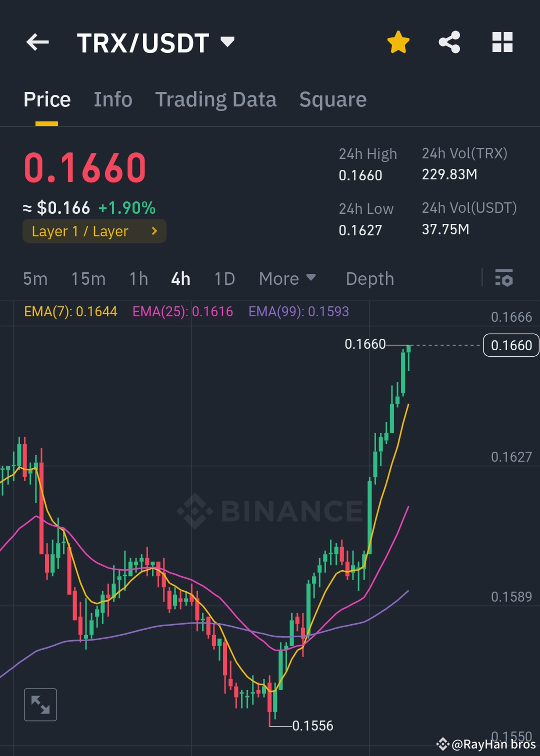Open the Layer 1 / Layer category chevron
This screenshot has height=756, width=540.
click(x=154, y=231)
